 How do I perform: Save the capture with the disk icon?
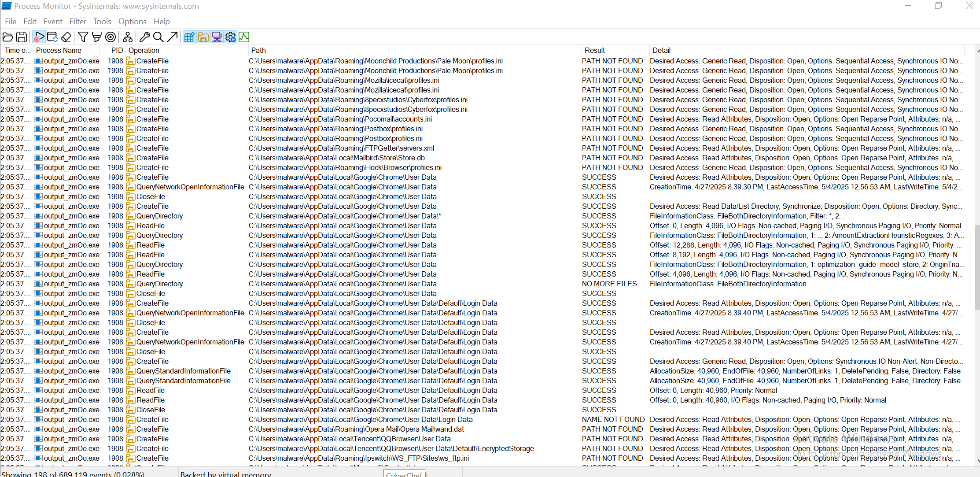pos(22,37)
